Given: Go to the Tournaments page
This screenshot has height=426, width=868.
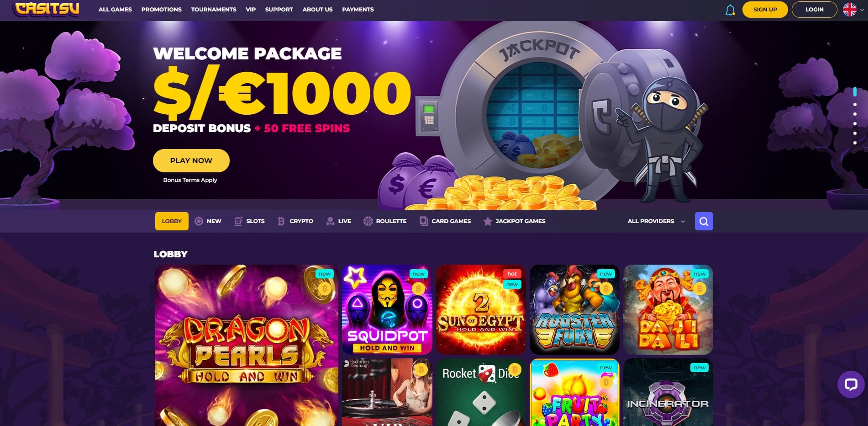Looking at the screenshot, I should click(213, 10).
